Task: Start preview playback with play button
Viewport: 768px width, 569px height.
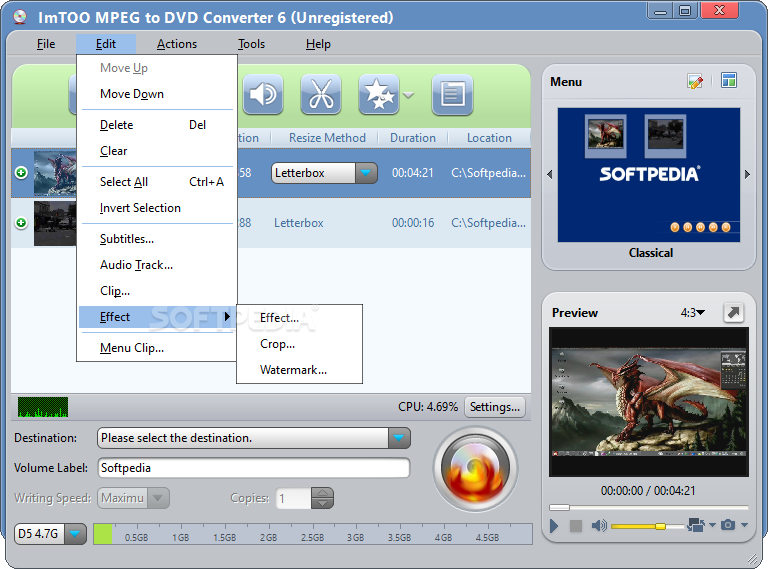Action: coord(554,526)
